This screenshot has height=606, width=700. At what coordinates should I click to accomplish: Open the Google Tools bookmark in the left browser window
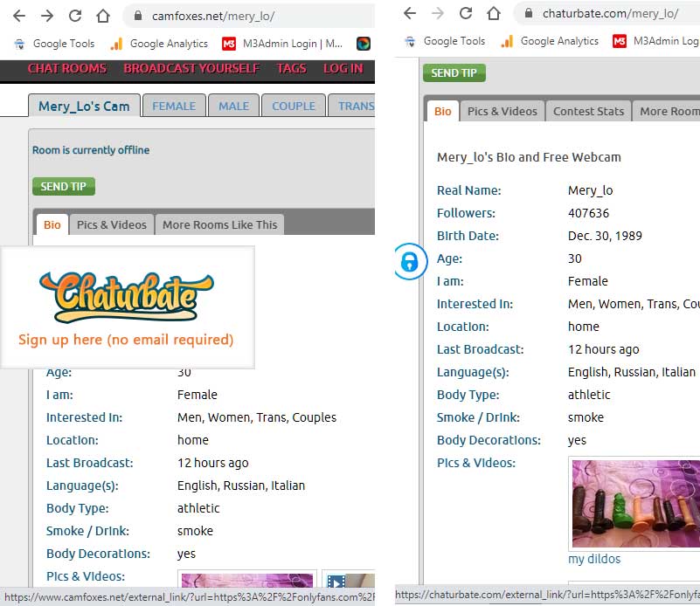click(x=54, y=44)
